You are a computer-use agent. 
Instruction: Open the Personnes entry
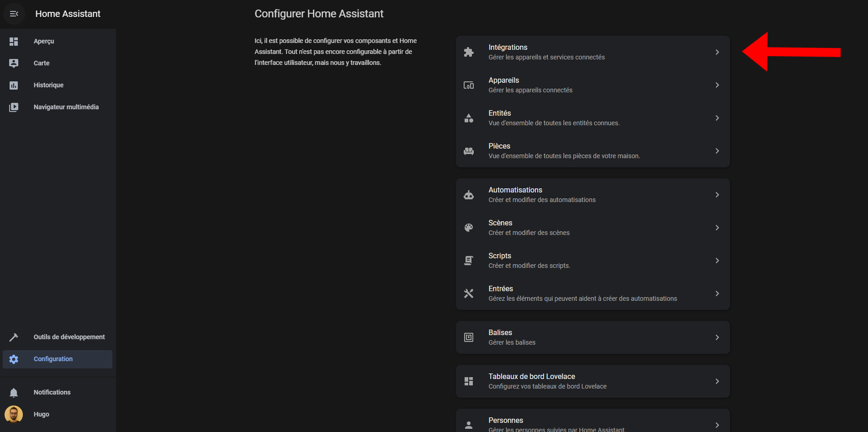[593, 421]
